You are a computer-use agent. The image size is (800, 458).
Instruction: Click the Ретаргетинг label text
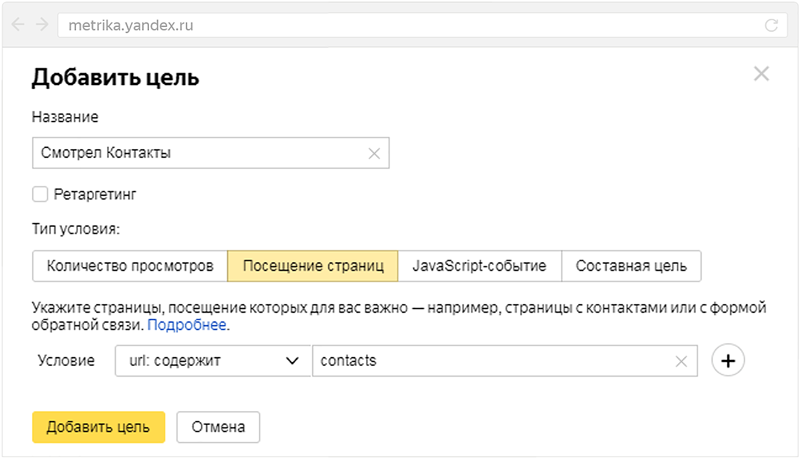[x=94, y=193]
